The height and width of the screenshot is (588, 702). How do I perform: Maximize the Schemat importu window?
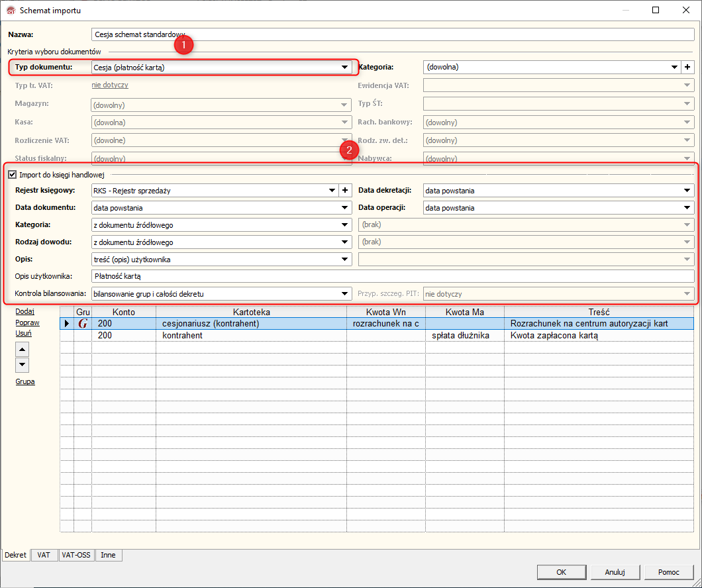click(x=656, y=10)
